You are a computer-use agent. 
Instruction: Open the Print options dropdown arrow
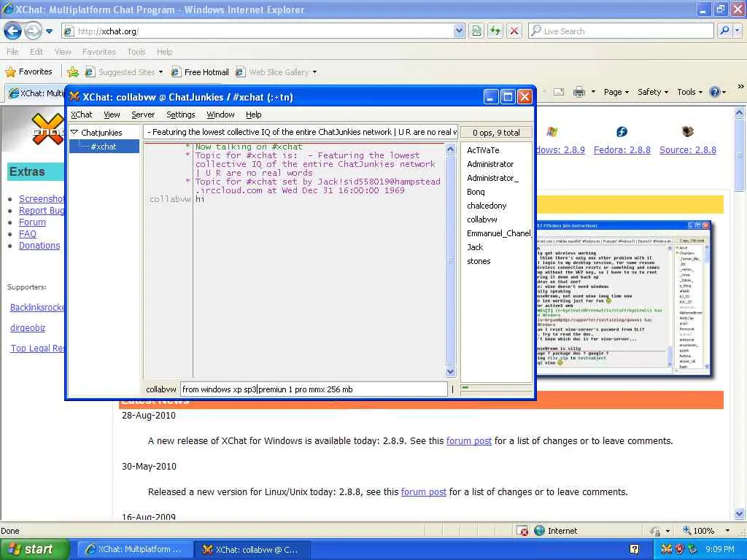[593, 92]
